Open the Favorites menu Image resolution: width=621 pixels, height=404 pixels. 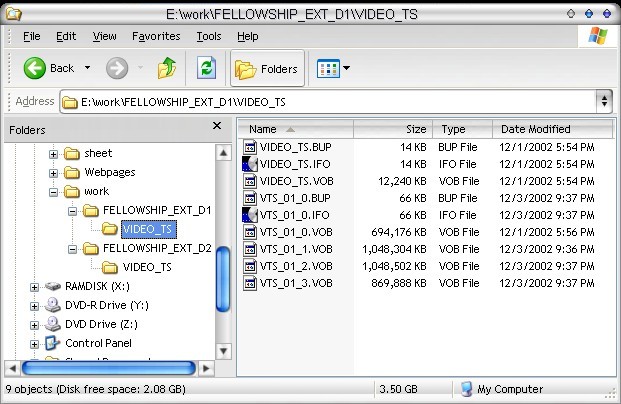tap(156, 36)
